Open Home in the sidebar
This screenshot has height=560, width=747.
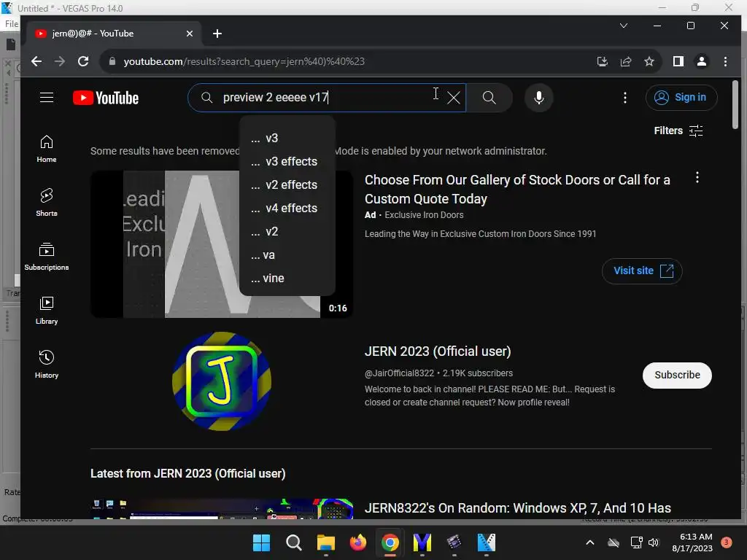coord(46,149)
